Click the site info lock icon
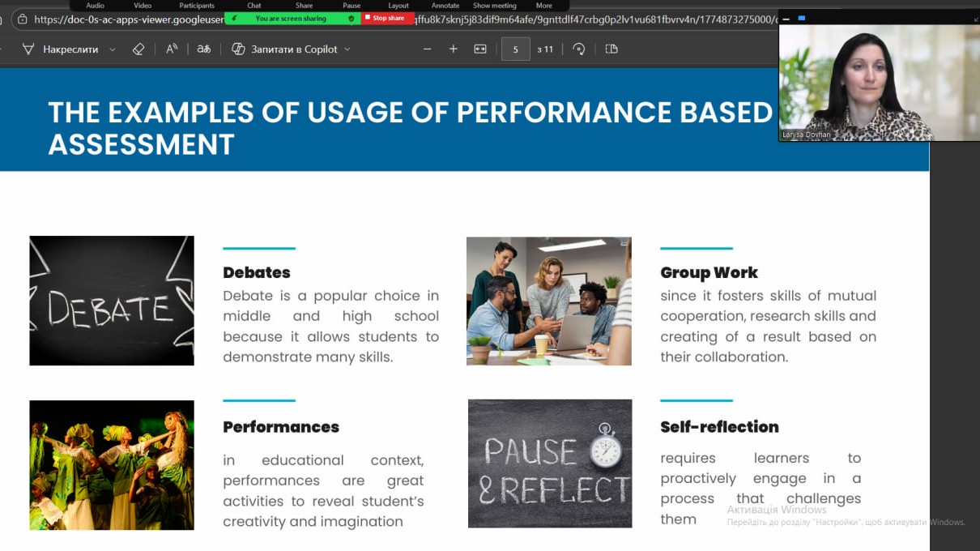980x551 pixels. pyautogui.click(x=22, y=19)
